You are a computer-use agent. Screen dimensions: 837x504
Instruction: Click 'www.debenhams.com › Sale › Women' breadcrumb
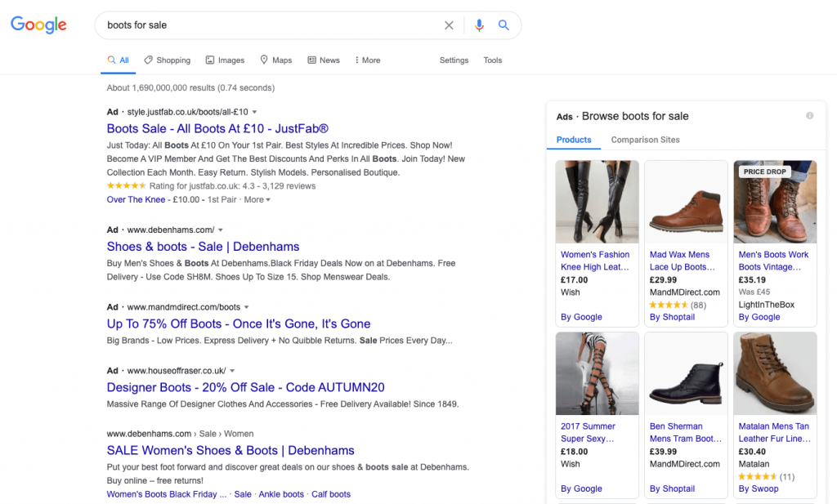[180, 434]
